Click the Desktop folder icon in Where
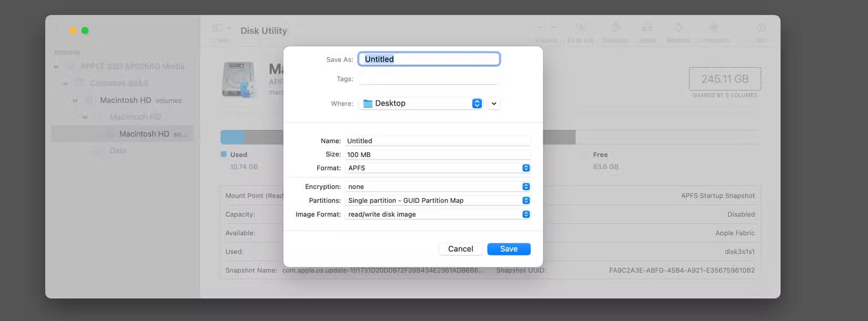 (368, 103)
